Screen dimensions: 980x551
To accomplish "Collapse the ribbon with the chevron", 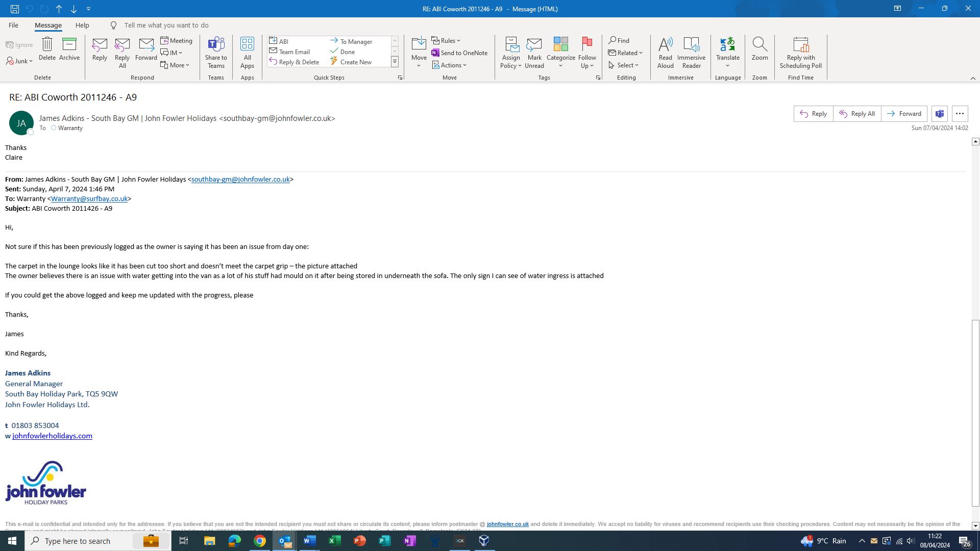I will coord(972,78).
